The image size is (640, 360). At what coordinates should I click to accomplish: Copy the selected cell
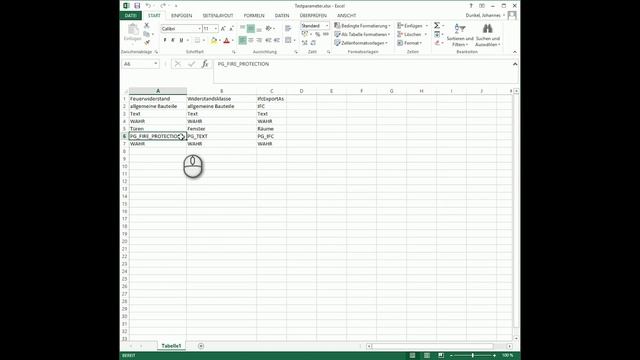click(147, 34)
